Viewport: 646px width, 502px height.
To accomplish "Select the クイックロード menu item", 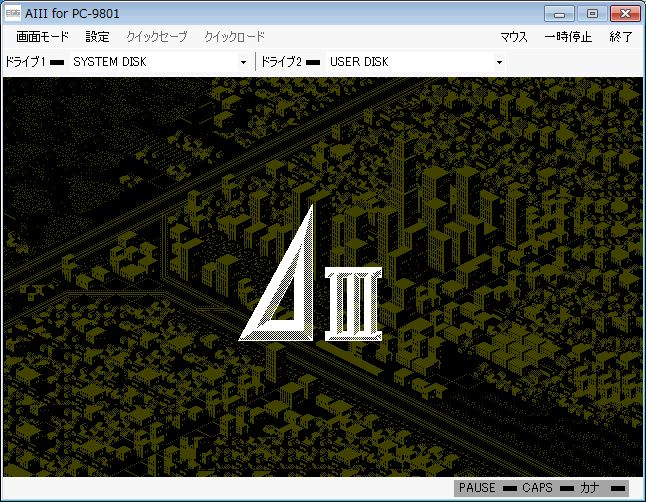I will pos(234,37).
